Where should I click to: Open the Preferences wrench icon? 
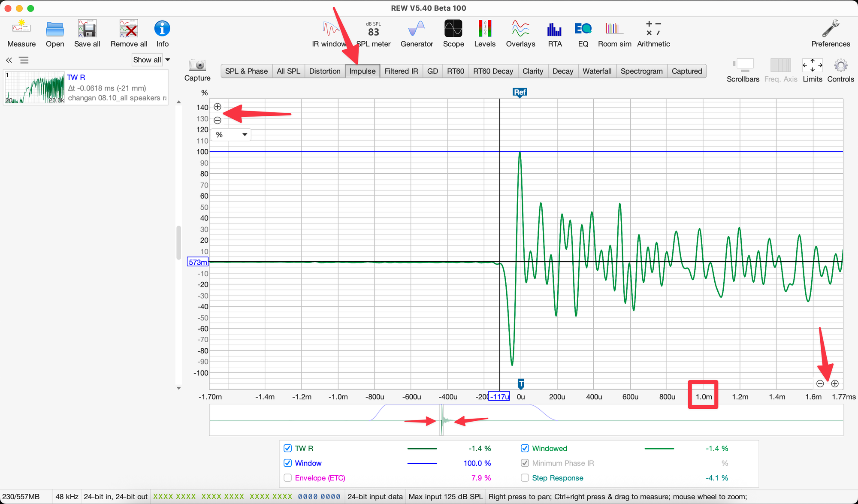831,29
